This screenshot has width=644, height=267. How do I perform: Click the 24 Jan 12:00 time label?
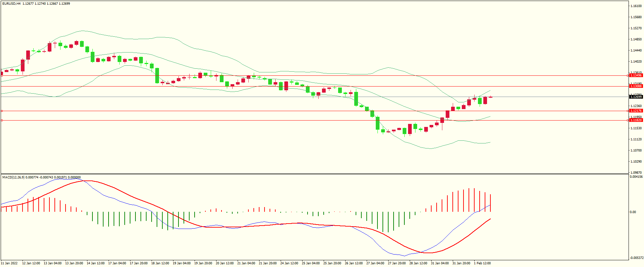(x=289, y=263)
